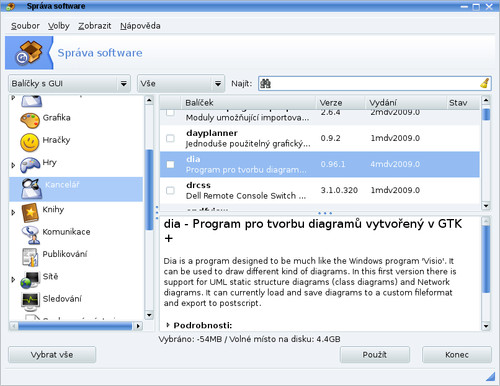This screenshot has height=386, width=500.
Task: Click description pane scroll down arrow
Action: click(x=486, y=326)
